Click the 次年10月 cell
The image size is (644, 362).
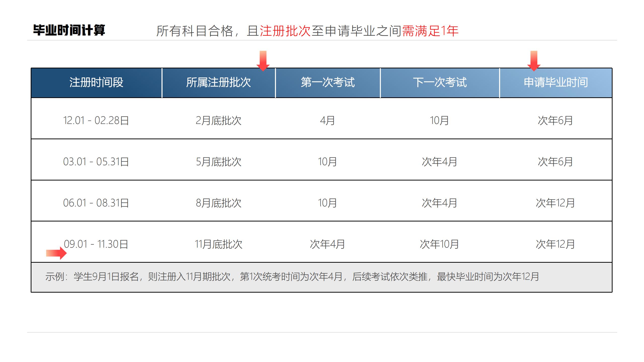(x=439, y=244)
